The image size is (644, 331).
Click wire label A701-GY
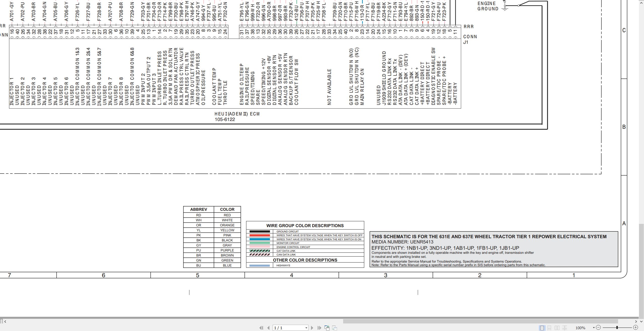pos(12,12)
